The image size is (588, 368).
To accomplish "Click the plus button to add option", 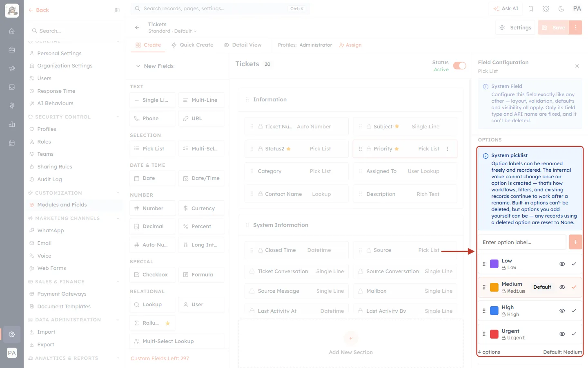I will [575, 242].
